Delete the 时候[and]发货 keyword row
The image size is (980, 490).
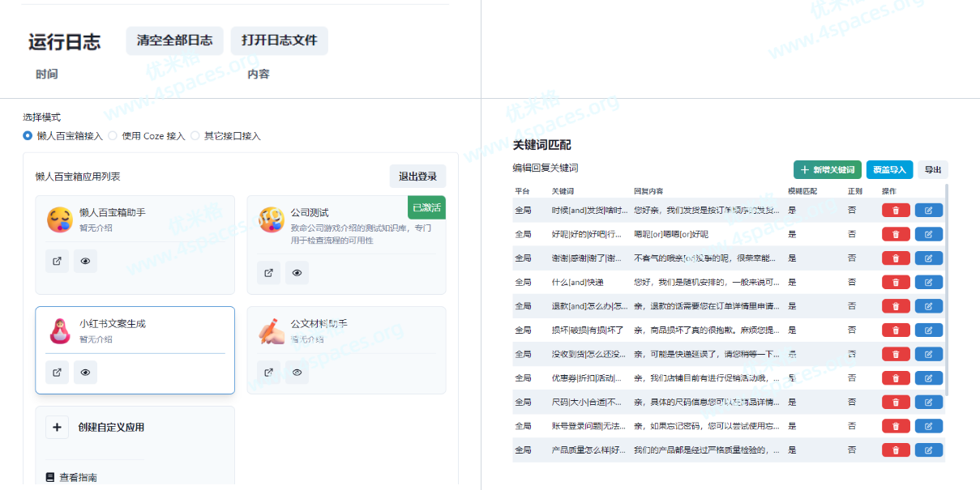896,210
